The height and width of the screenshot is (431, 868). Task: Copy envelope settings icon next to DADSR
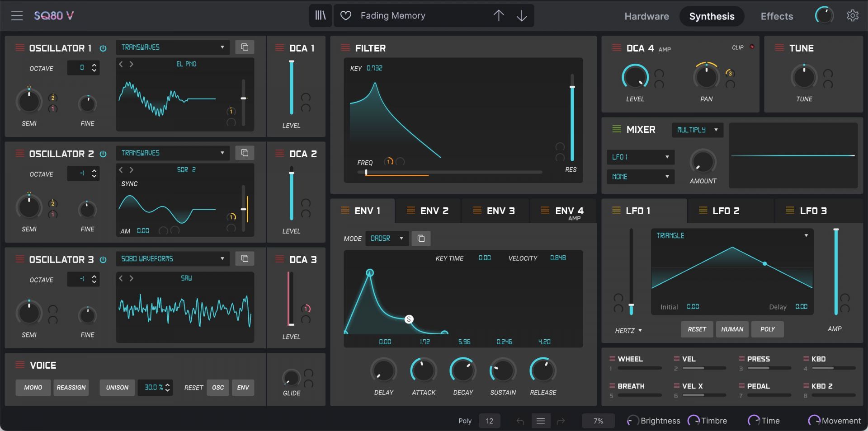421,238
